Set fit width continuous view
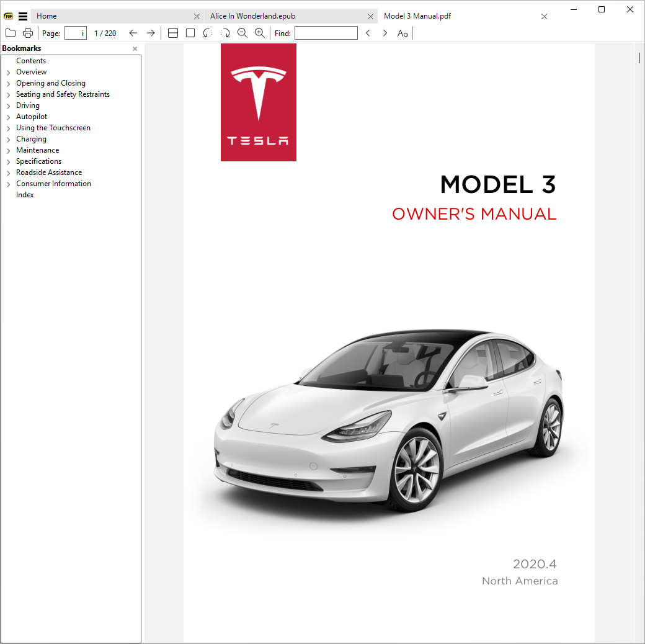645x644 pixels. (173, 33)
